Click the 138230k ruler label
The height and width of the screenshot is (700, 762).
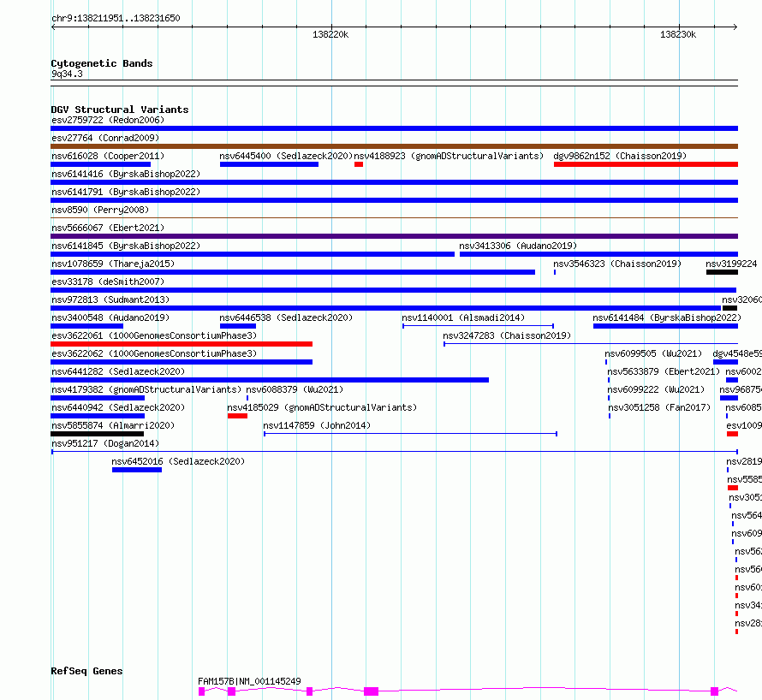[x=678, y=34]
